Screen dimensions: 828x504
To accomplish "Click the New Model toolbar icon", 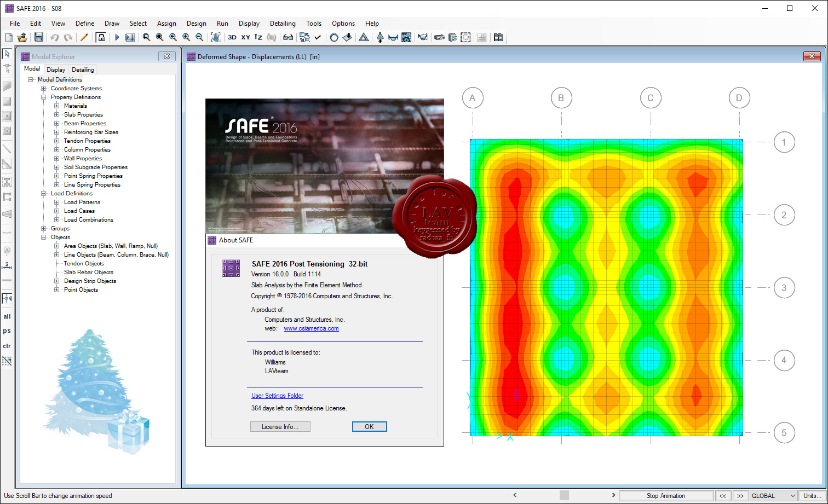I will 9,37.
